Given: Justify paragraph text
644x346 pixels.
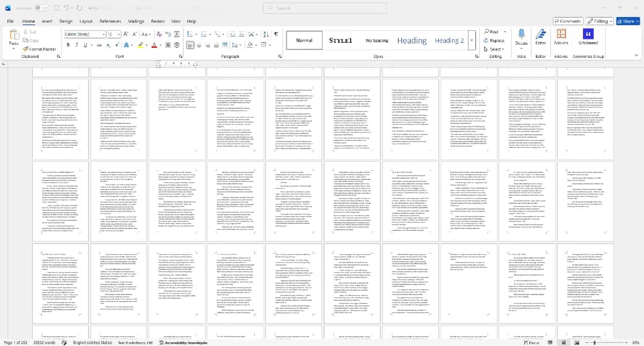Looking at the screenshot, I should (216, 45).
